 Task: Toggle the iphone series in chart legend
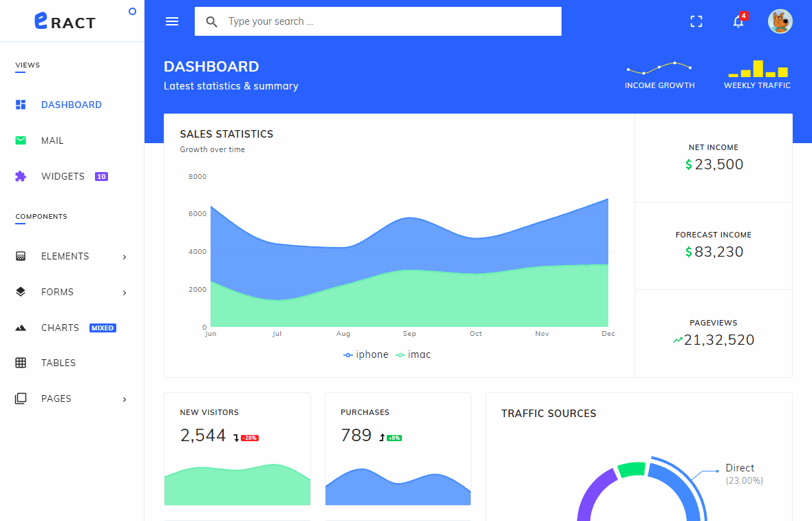(365, 354)
